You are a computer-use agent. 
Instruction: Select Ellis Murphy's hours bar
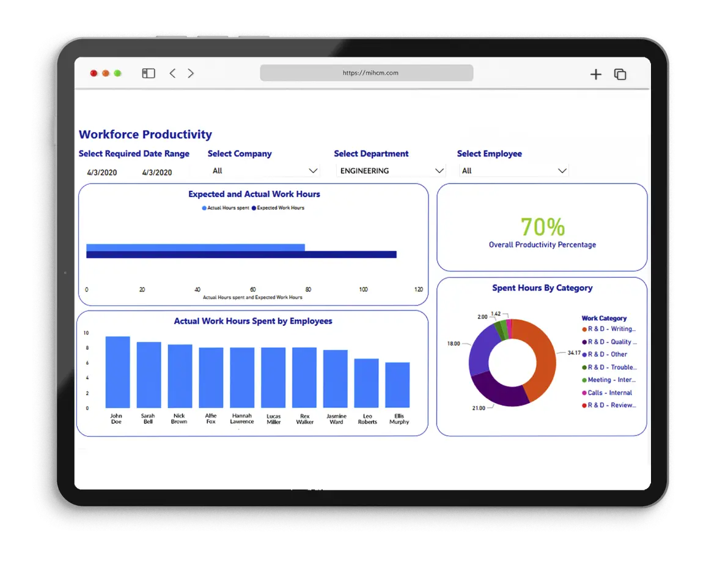[x=397, y=385]
